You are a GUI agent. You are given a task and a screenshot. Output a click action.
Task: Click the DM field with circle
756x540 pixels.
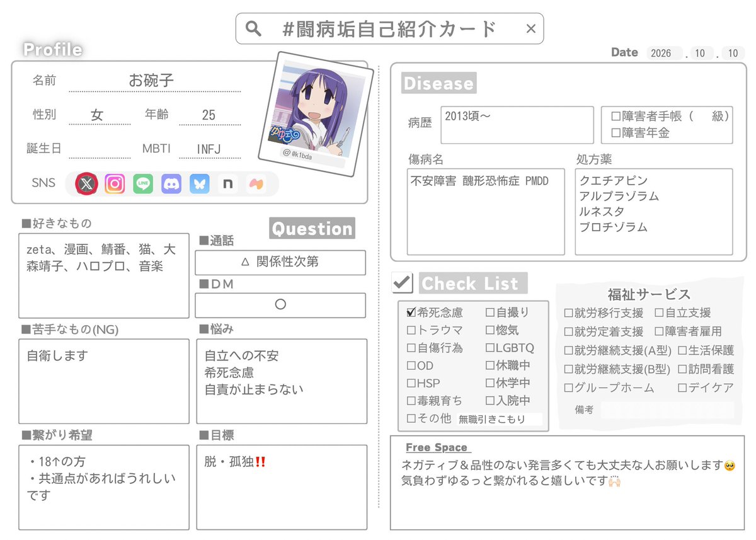point(280,305)
